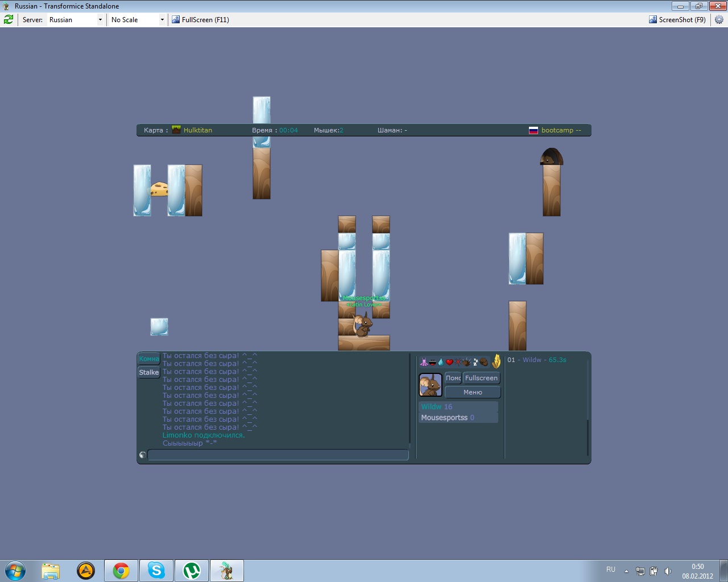Click the cheese on the map
This screenshot has width=728, height=582.
(x=159, y=189)
